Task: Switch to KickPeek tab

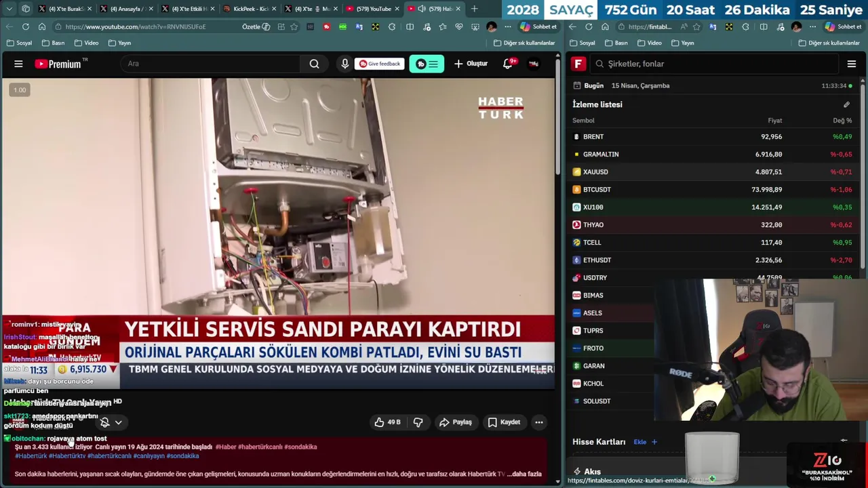Action: [x=250, y=9]
